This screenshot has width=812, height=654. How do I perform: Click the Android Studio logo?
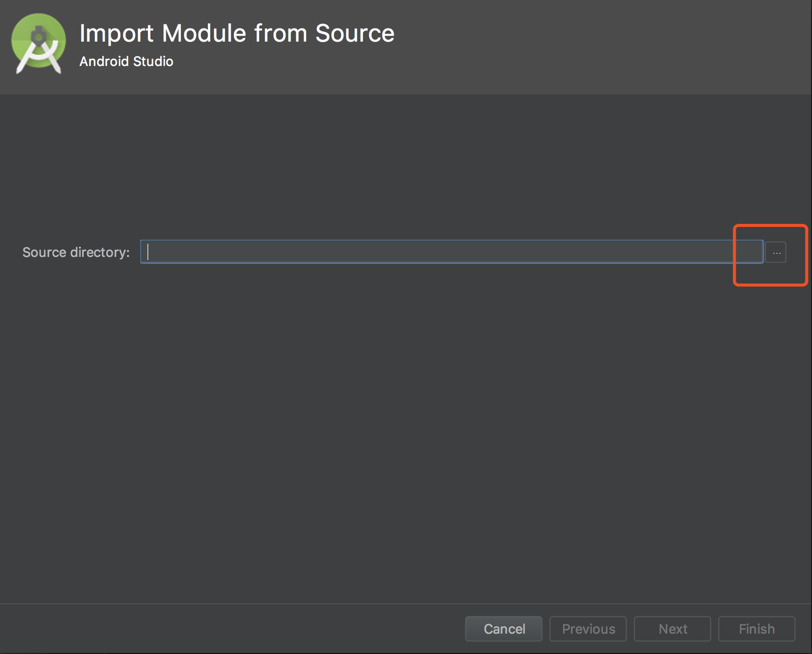click(x=39, y=44)
